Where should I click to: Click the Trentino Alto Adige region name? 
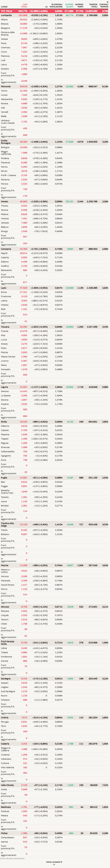[x=7, y=525]
